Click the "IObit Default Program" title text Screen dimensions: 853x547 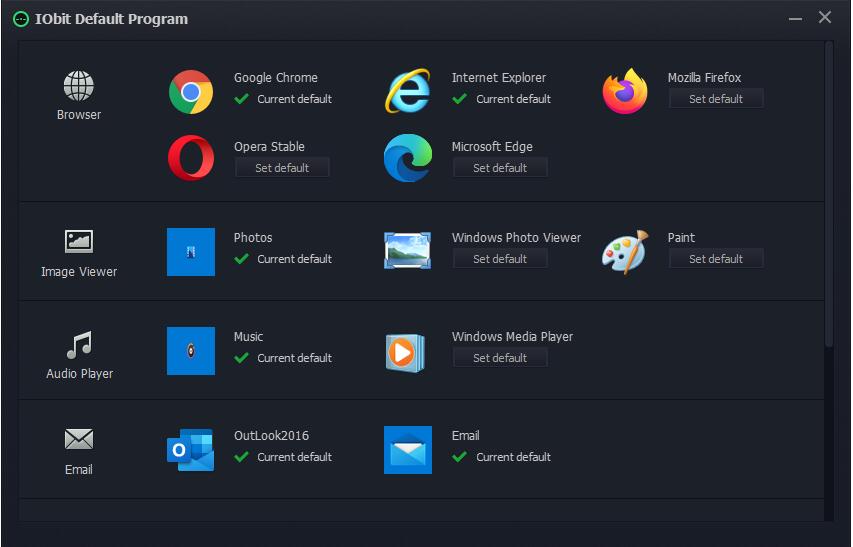111,19
